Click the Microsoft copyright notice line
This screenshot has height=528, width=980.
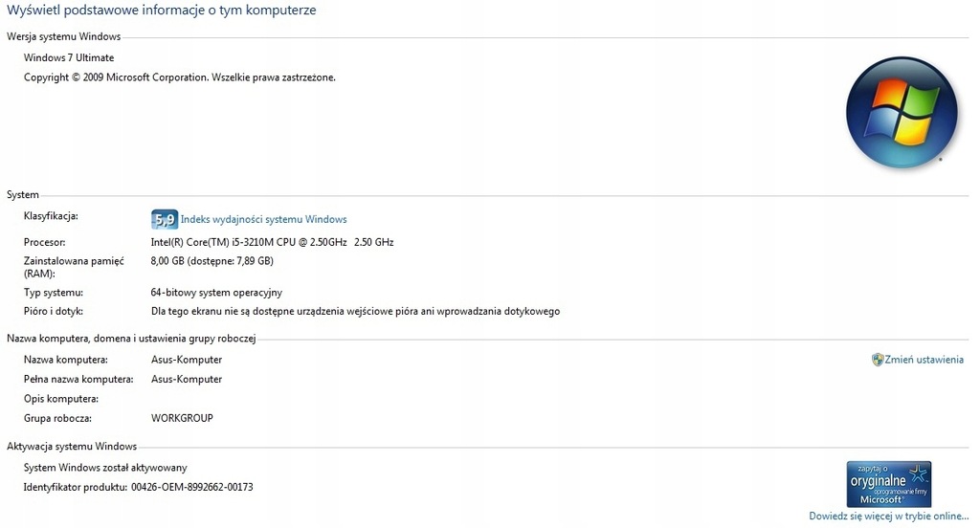[x=179, y=77]
